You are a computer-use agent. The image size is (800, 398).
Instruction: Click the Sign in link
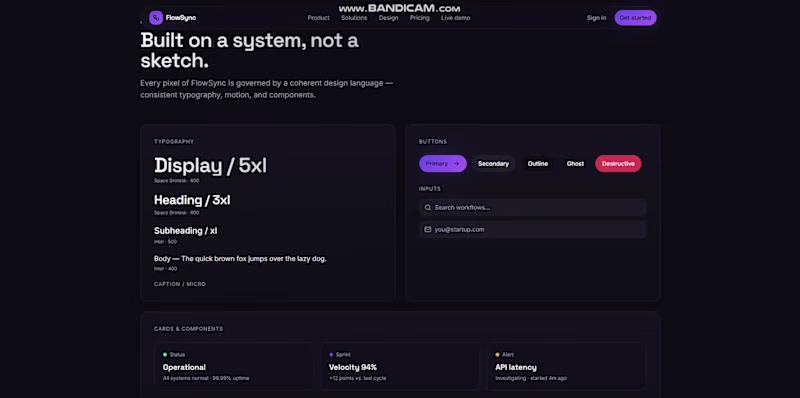pyautogui.click(x=596, y=18)
